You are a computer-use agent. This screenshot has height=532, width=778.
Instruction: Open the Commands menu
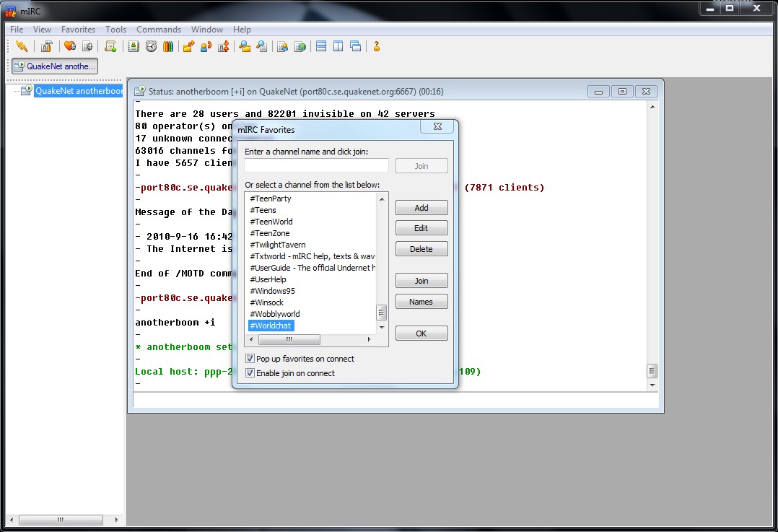(159, 30)
